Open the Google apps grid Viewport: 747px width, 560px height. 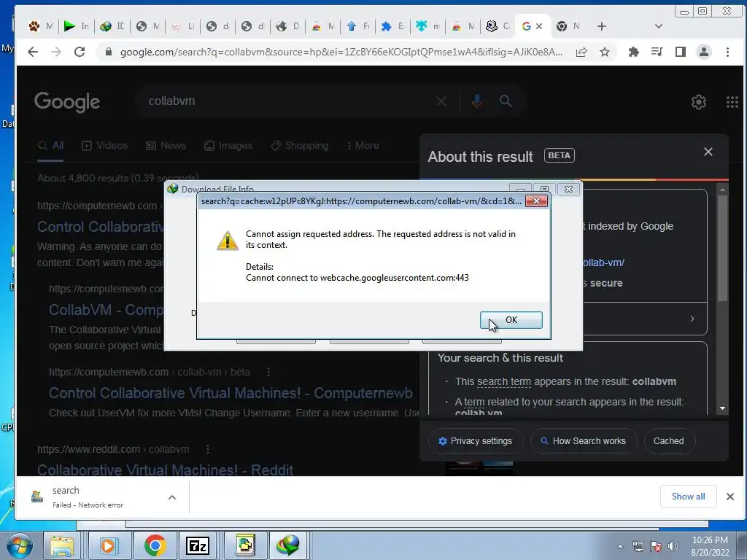coord(732,101)
